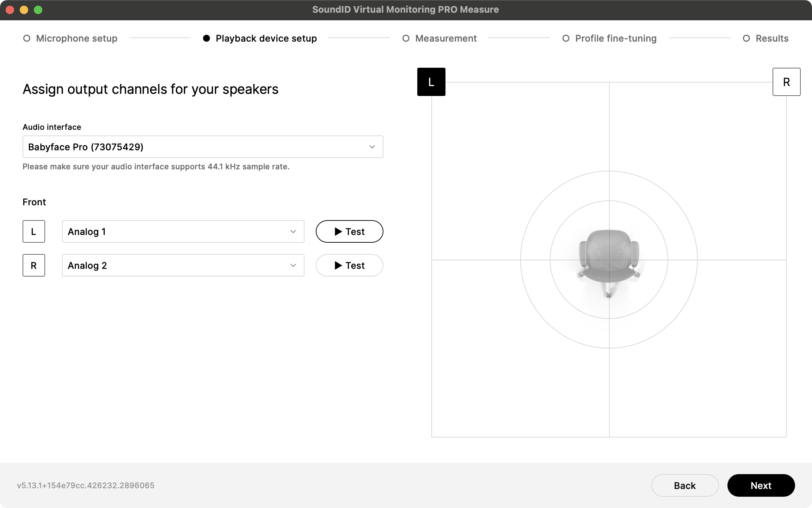Click the Microphone setup step circle
This screenshot has width=812, height=508.
27,38
